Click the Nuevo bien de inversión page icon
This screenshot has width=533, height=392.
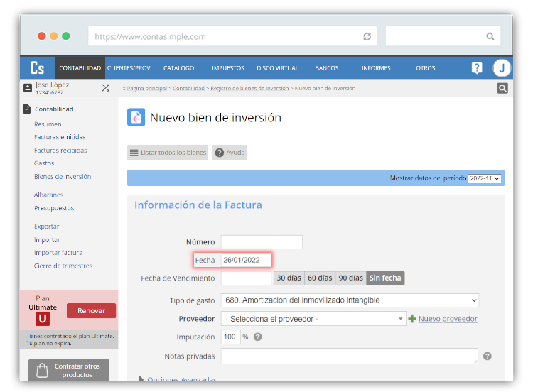point(136,117)
